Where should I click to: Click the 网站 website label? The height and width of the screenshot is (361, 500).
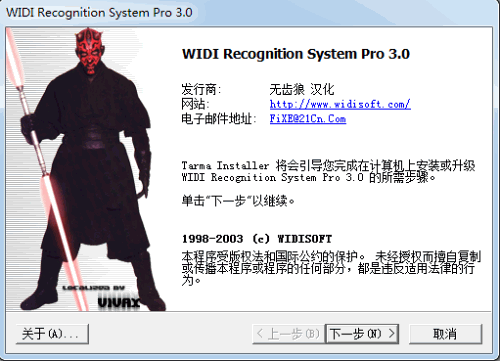pyautogui.click(x=195, y=104)
